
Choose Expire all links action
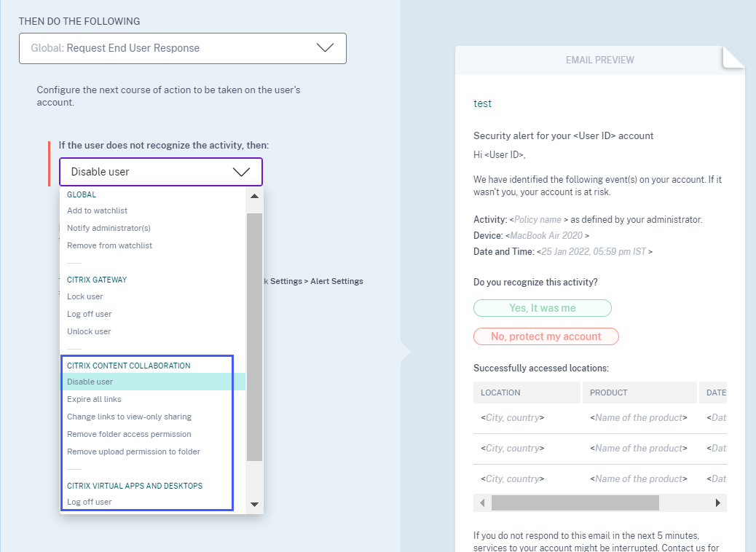click(94, 399)
